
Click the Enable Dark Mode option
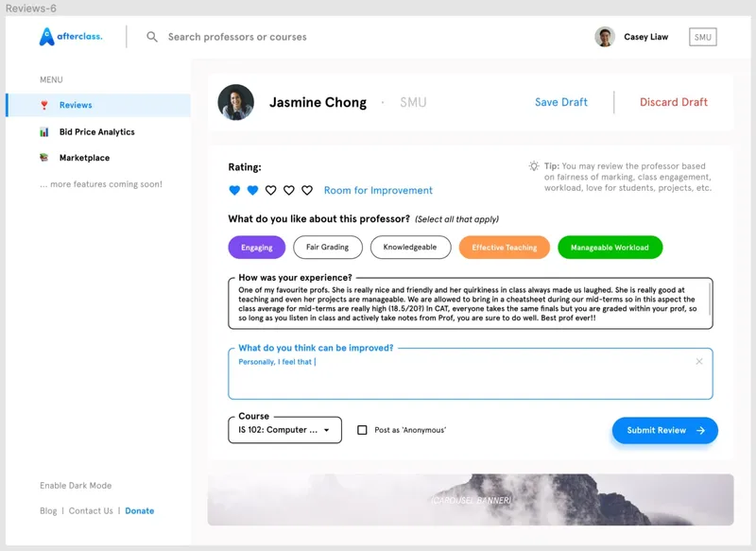[76, 486]
